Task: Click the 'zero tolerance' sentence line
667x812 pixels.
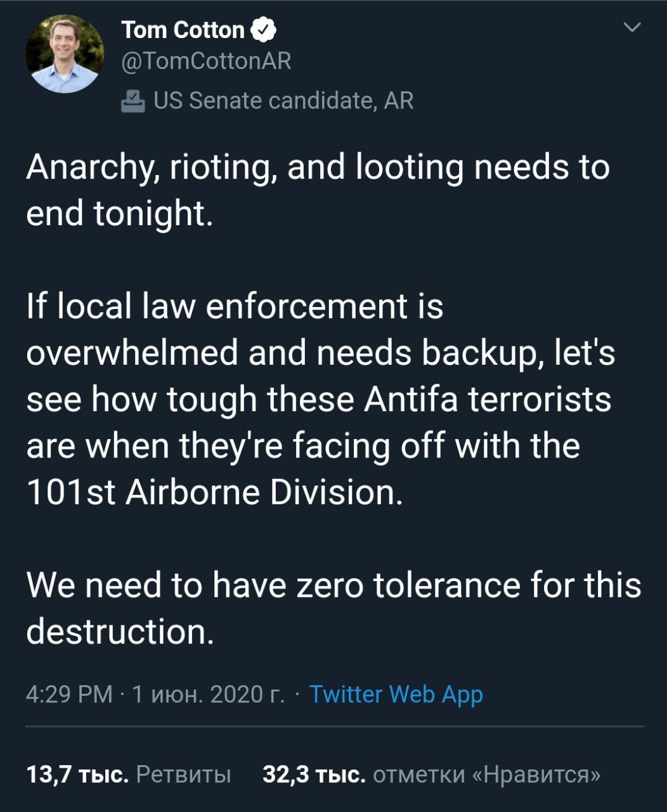Action: pyautogui.click(x=333, y=584)
